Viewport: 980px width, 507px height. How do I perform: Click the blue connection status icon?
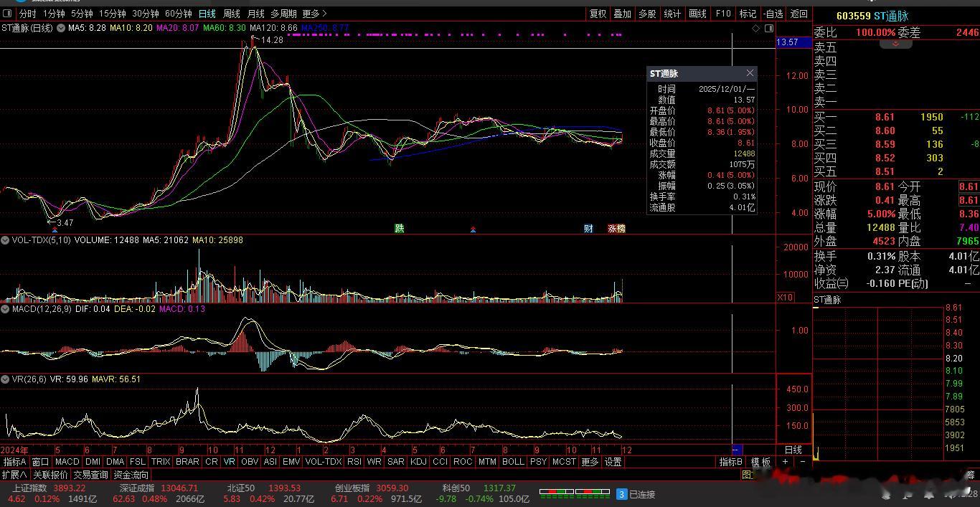[622, 494]
